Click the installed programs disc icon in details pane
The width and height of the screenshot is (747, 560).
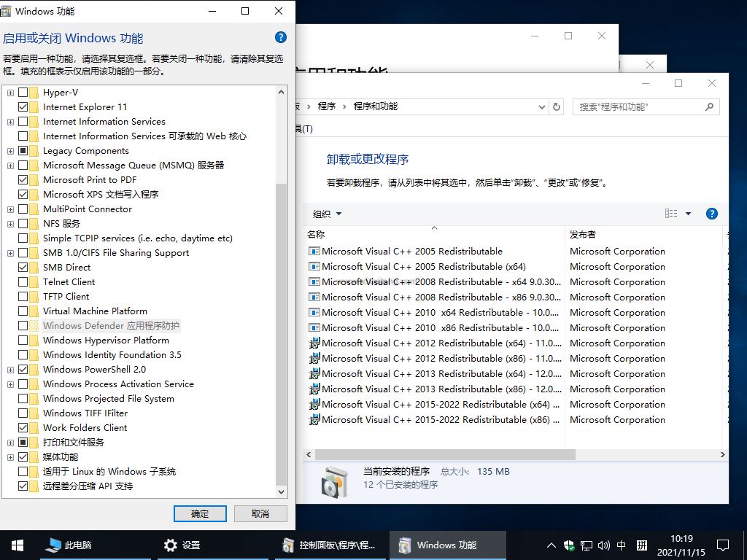(335, 482)
